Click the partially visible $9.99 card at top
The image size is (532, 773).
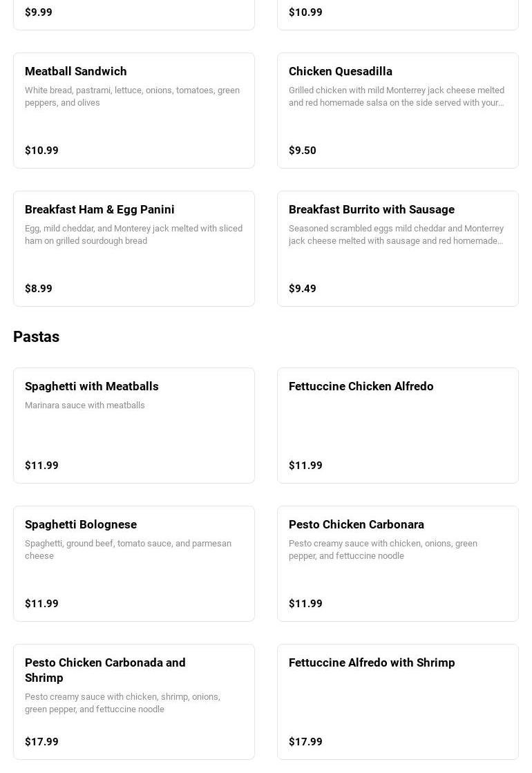tap(133, 14)
